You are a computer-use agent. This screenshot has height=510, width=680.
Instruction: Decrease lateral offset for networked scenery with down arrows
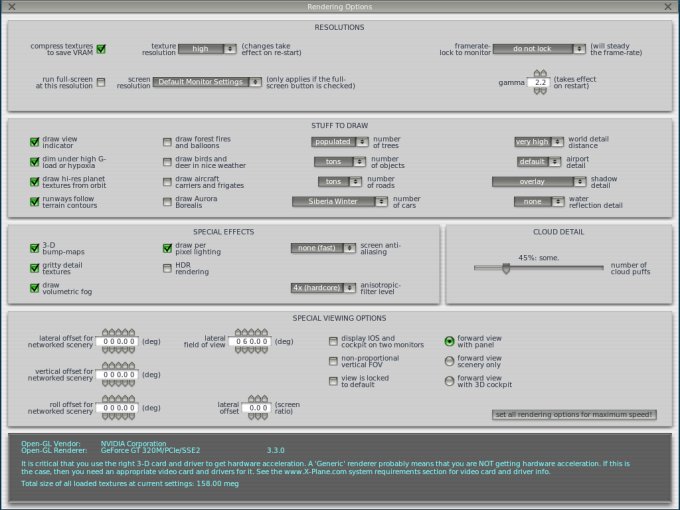tap(118, 350)
